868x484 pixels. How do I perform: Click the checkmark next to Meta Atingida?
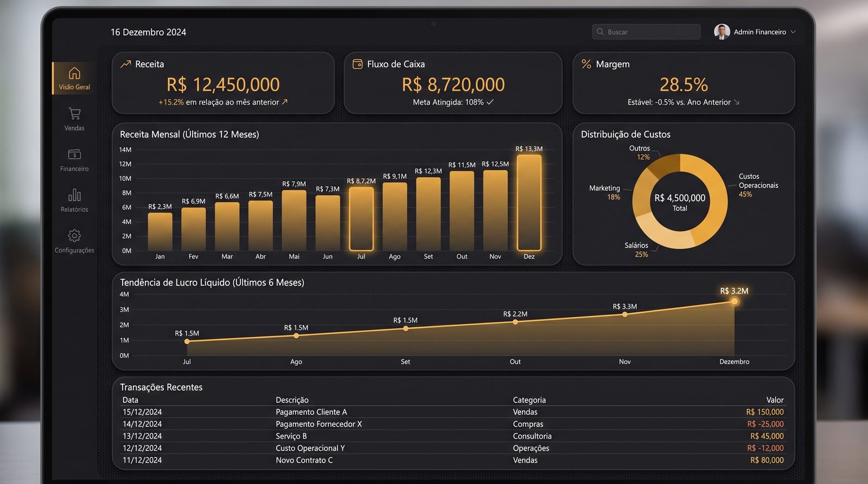[490, 102]
